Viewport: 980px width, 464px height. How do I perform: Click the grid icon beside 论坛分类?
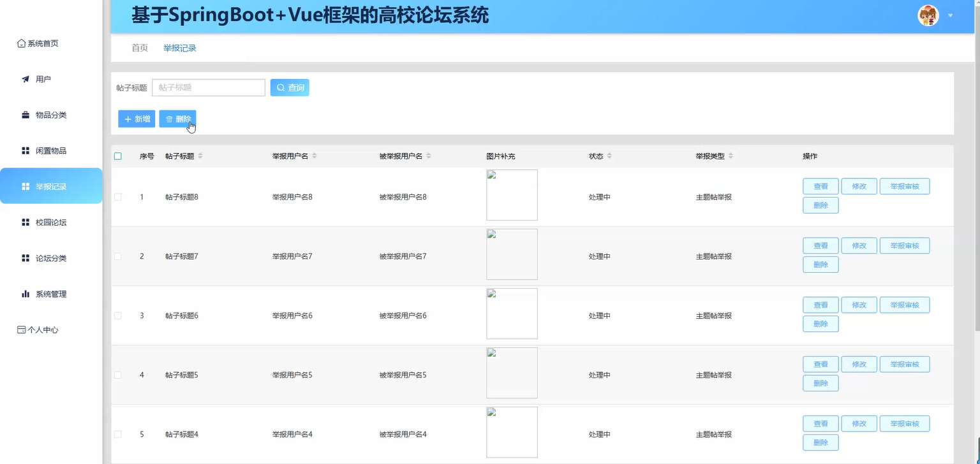[26, 257]
